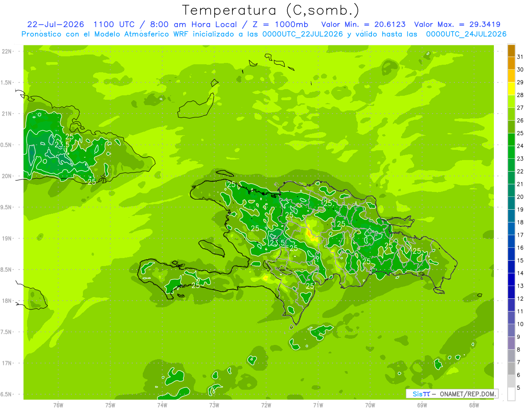
Task: Click the '1.5N' latitude label
Action: pyautogui.click(x=7, y=82)
